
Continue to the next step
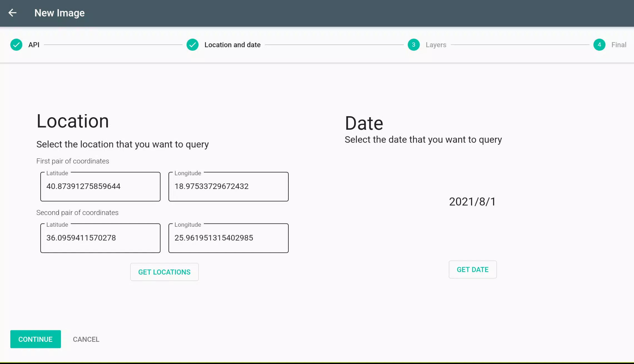click(36, 339)
